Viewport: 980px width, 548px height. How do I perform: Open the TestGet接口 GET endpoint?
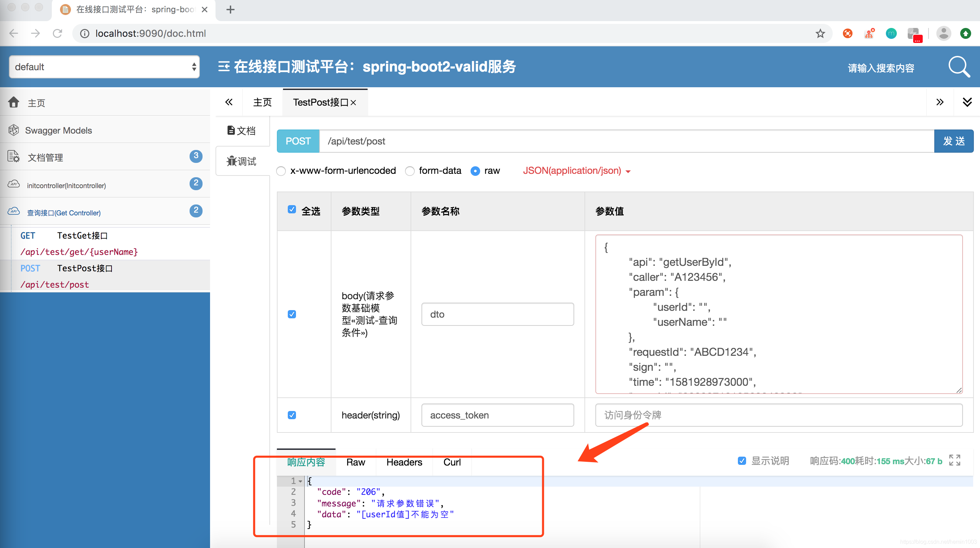82,235
